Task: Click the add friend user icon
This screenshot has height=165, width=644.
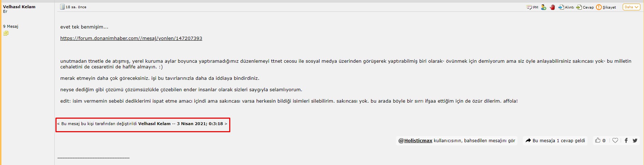Action: [x=543, y=7]
